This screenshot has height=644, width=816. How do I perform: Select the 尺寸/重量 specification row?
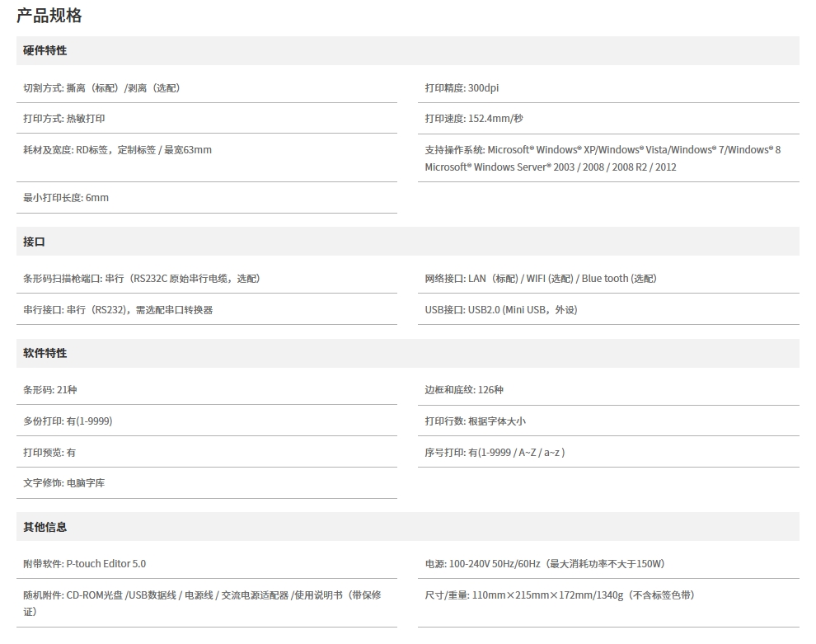point(560,595)
